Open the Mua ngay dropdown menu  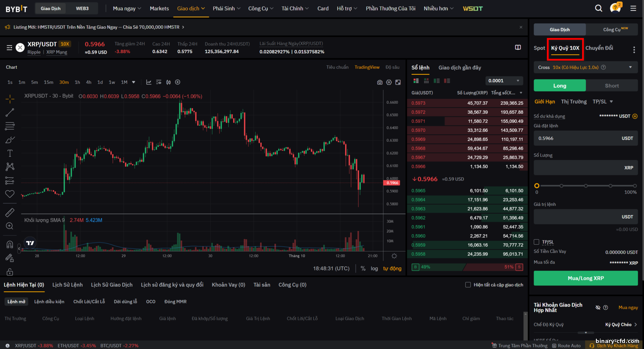coord(127,8)
